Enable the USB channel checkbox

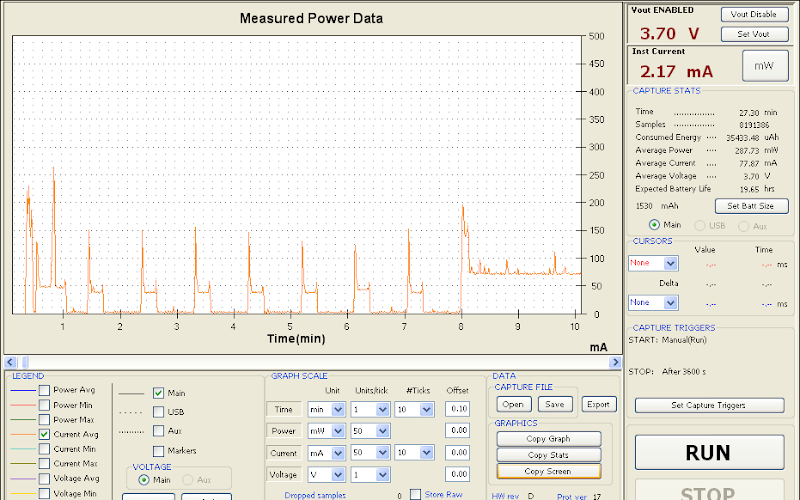point(158,412)
